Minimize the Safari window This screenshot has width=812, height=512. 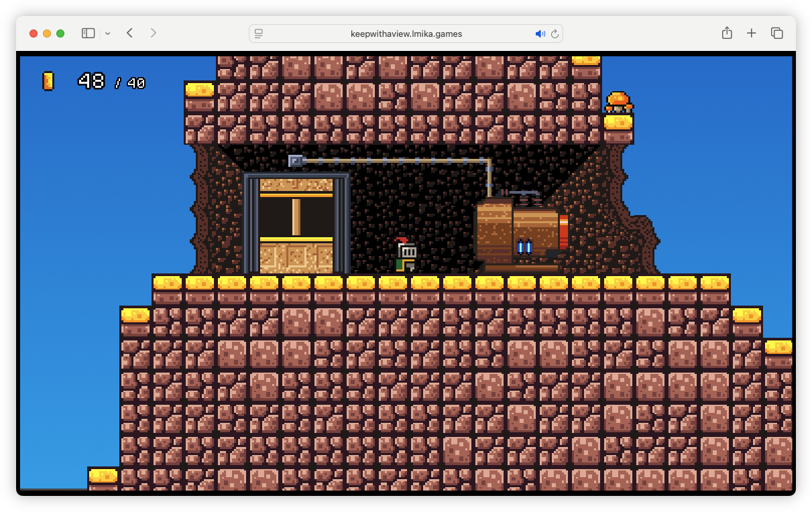click(x=47, y=34)
